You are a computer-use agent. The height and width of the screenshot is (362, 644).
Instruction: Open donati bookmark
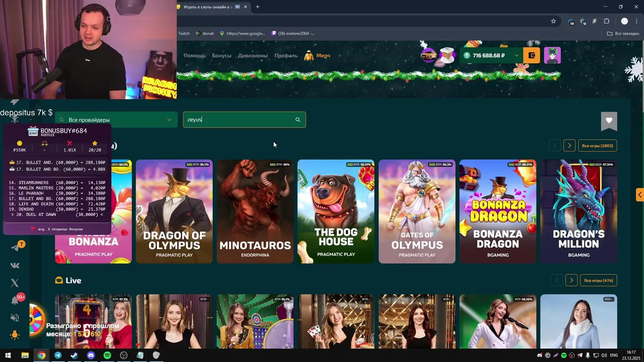coord(205,33)
